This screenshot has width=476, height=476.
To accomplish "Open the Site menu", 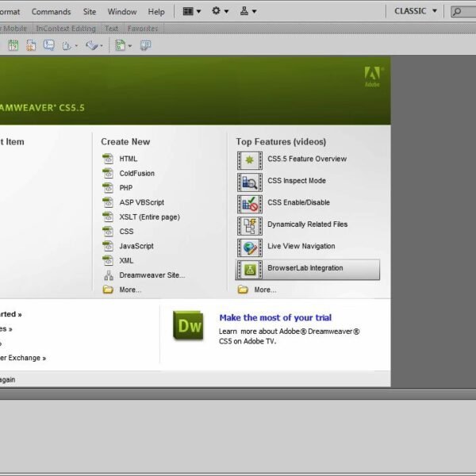I will (90, 12).
